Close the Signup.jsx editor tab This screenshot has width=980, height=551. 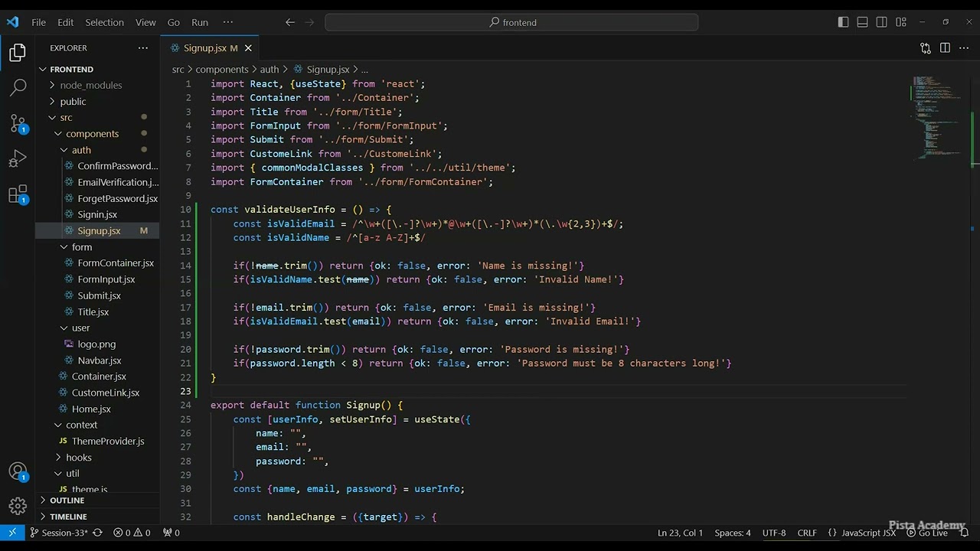[x=248, y=48]
